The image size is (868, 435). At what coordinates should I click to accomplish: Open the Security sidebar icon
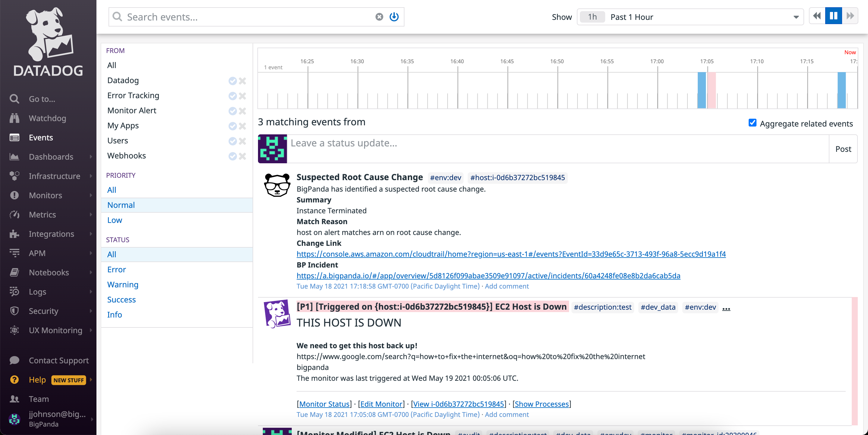click(14, 311)
